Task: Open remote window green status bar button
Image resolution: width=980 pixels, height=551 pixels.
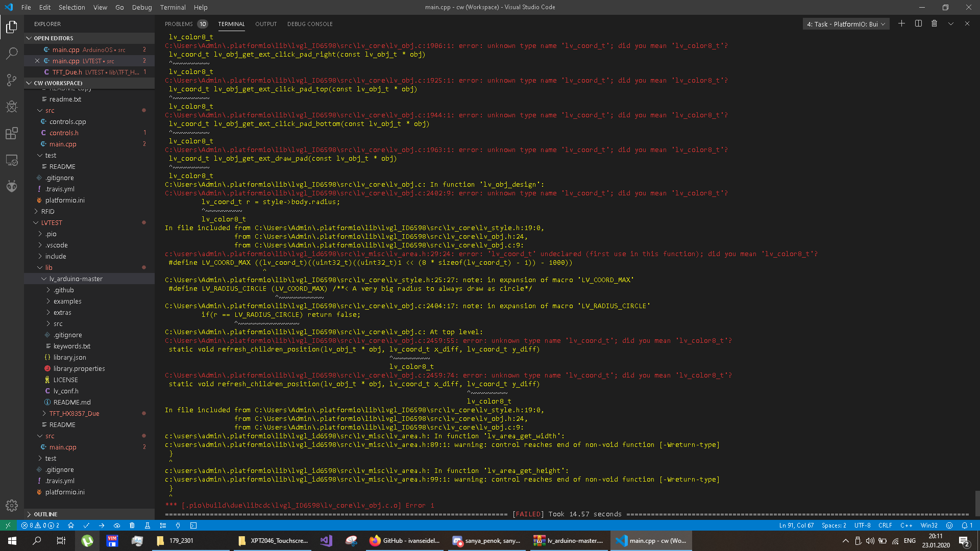Action: pyautogui.click(x=8, y=525)
